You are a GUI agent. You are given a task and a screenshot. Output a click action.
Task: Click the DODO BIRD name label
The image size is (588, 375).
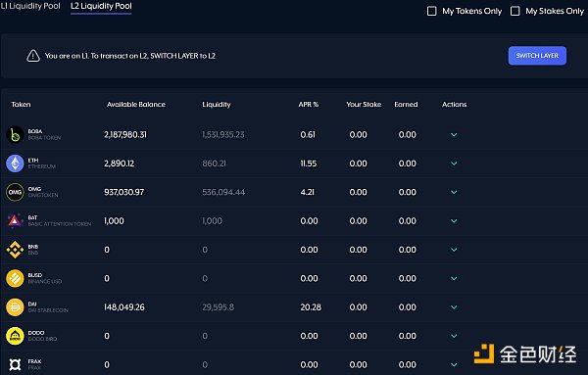[42, 339]
